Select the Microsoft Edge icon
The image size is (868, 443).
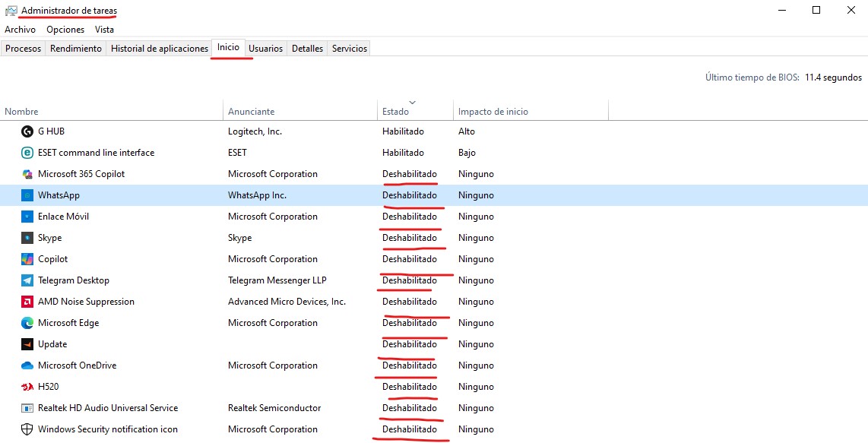[x=27, y=323]
